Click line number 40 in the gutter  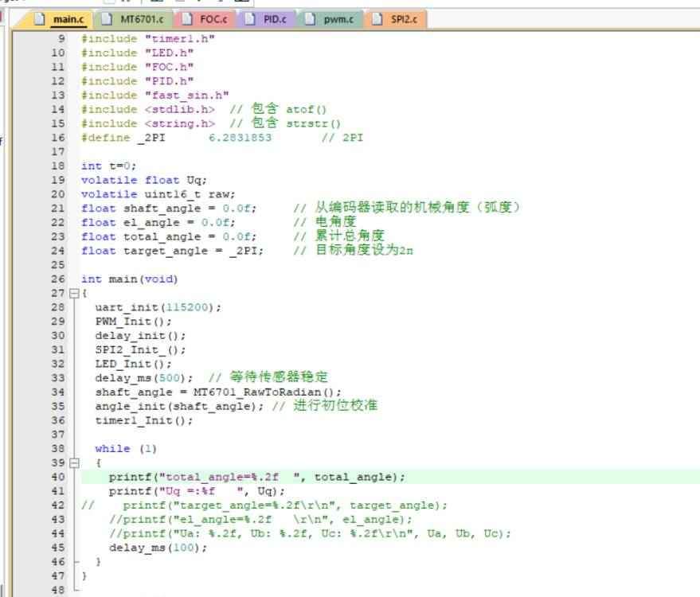(x=57, y=477)
